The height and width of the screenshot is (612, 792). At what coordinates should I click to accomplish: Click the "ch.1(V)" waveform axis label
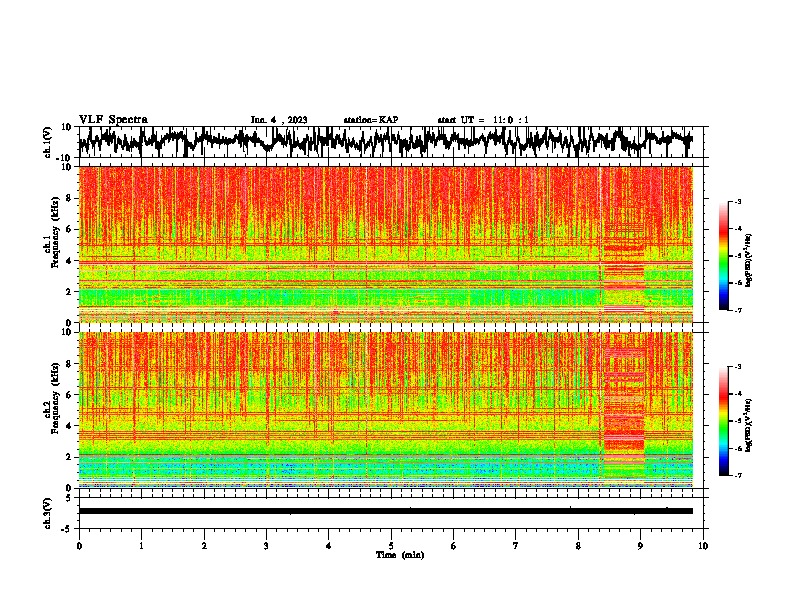click(x=48, y=142)
